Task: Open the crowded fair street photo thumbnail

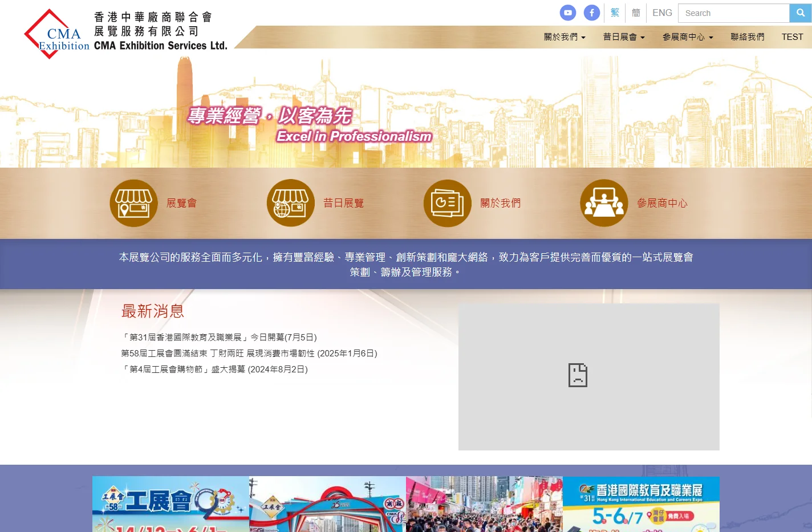Action: [484, 504]
